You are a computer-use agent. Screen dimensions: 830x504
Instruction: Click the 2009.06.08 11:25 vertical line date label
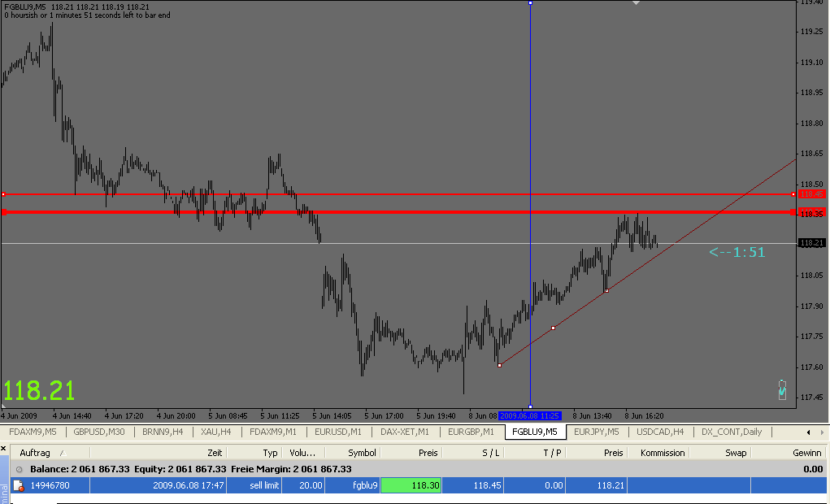tap(530, 415)
